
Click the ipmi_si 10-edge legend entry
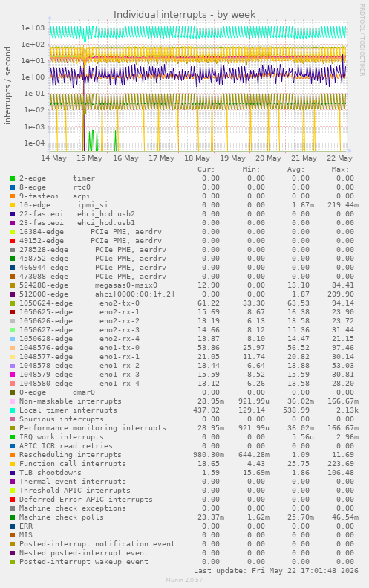click(x=64, y=204)
